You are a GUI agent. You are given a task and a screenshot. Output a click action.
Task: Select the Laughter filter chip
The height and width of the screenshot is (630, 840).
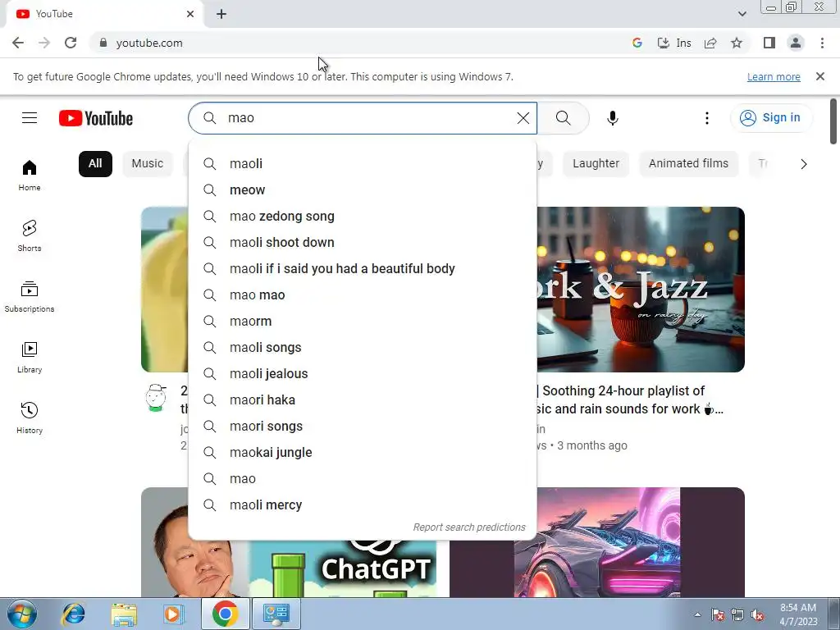[x=596, y=164]
